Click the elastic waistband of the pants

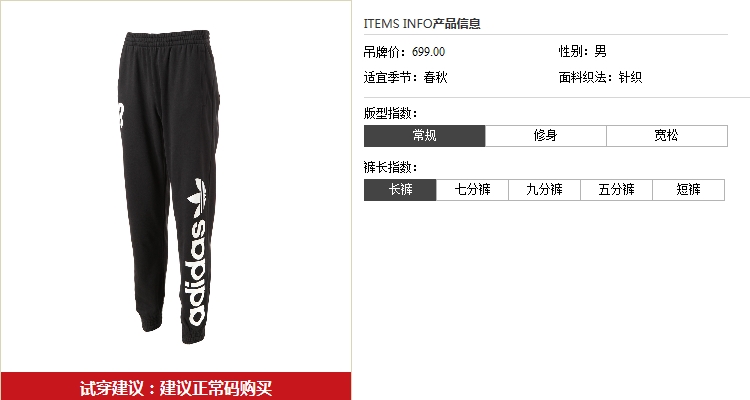point(167,38)
